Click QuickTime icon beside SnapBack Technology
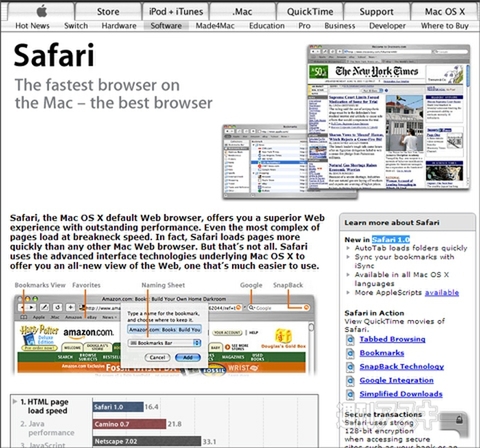The width and height of the screenshot is (480, 448). point(350,367)
